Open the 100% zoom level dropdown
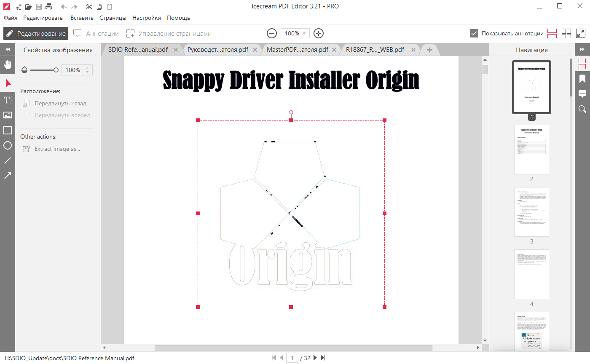Viewport: 590px width, 364px height. [295, 33]
